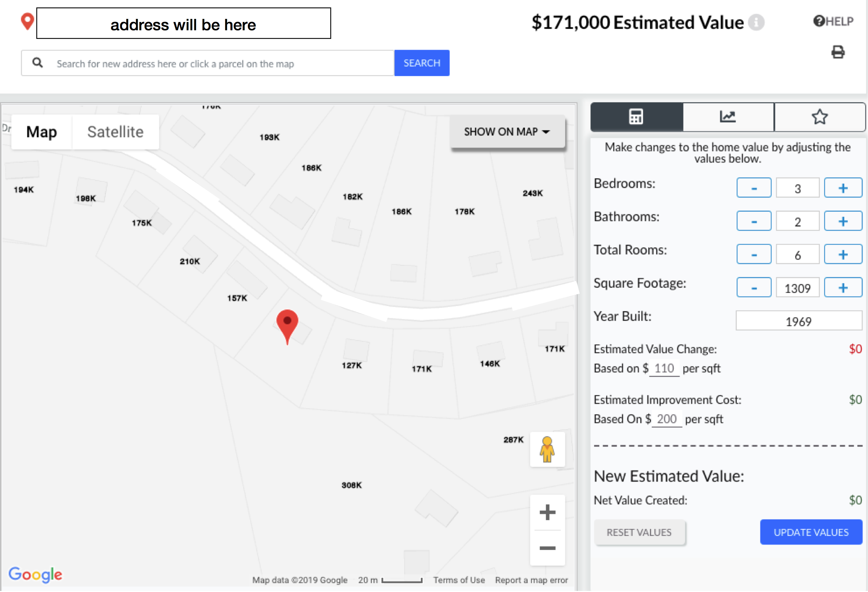Increase Total Rooms

click(843, 254)
